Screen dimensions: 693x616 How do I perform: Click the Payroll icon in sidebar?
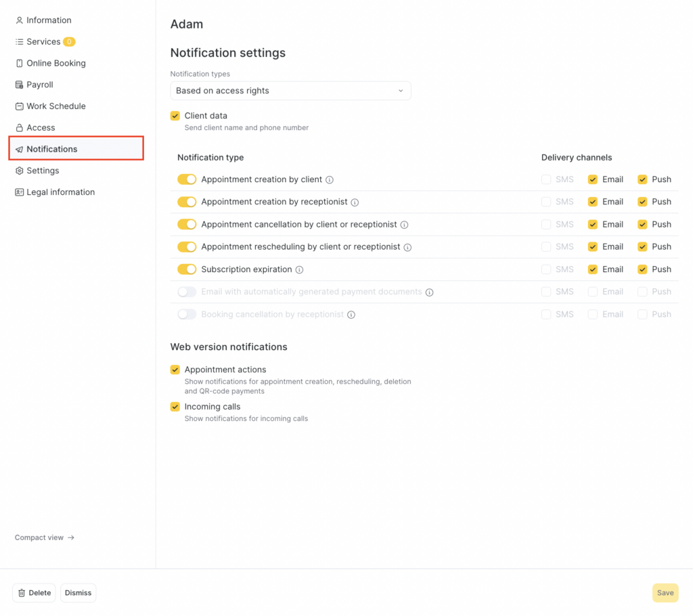pyautogui.click(x=20, y=85)
